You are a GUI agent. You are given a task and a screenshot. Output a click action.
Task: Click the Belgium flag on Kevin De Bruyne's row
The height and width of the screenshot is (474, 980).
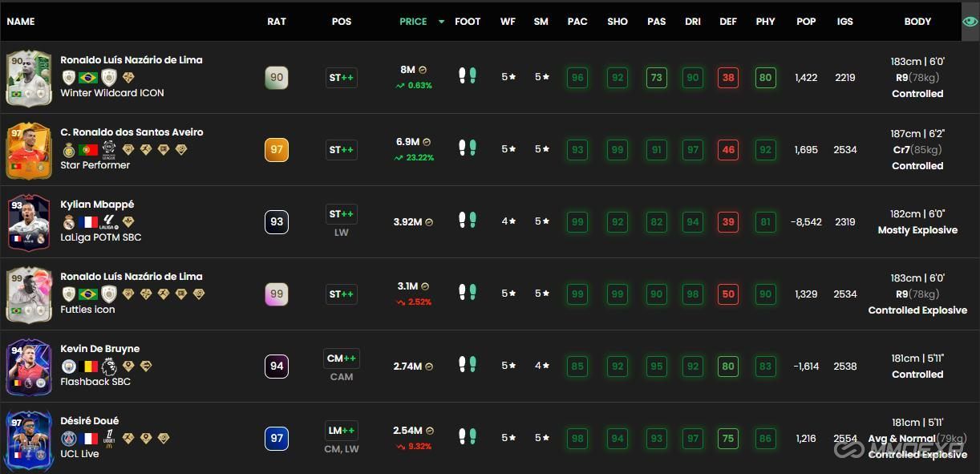click(87, 366)
